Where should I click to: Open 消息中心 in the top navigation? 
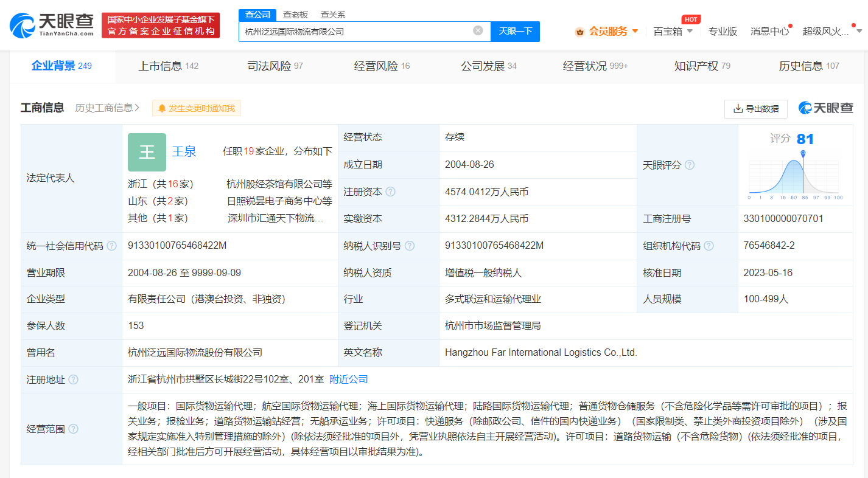click(x=769, y=32)
